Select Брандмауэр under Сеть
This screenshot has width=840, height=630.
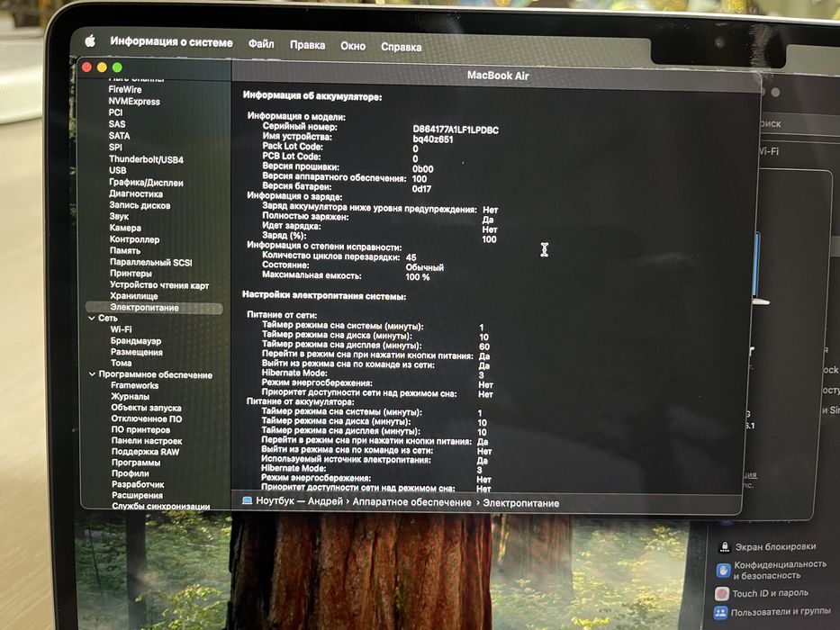pyautogui.click(x=136, y=341)
